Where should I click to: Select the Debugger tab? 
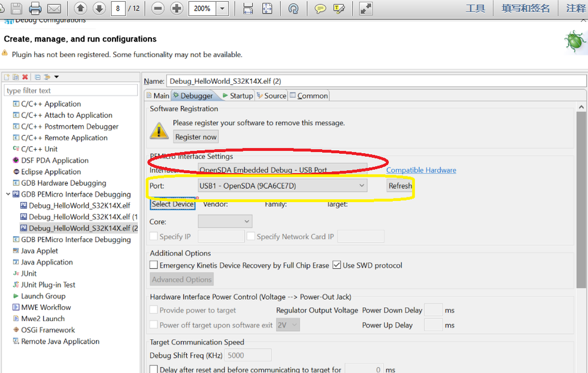193,95
